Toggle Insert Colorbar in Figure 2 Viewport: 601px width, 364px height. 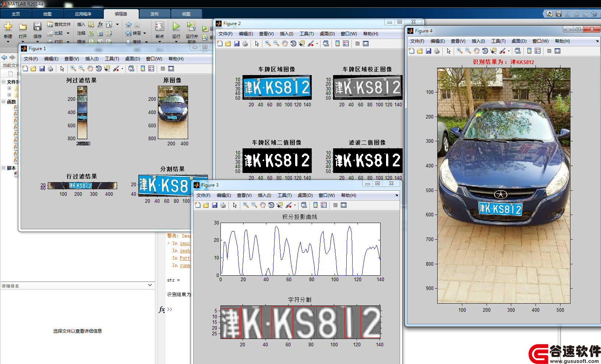tap(337, 43)
